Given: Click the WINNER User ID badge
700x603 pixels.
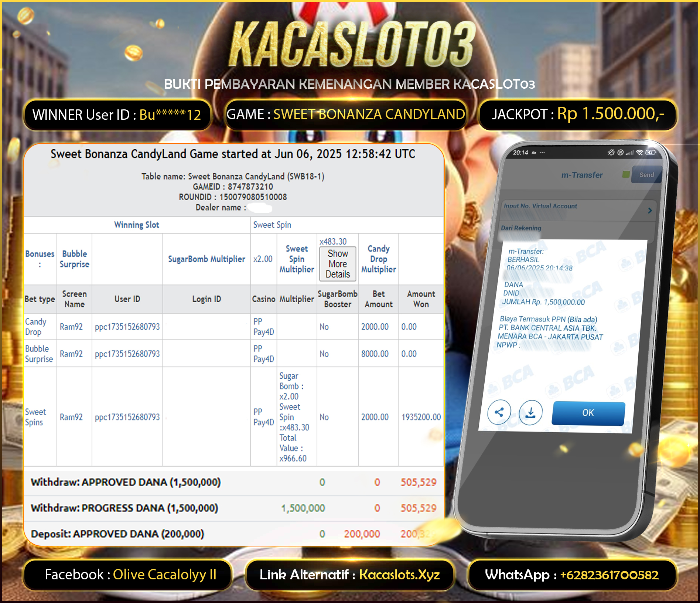Looking at the screenshot, I should 117,115.
